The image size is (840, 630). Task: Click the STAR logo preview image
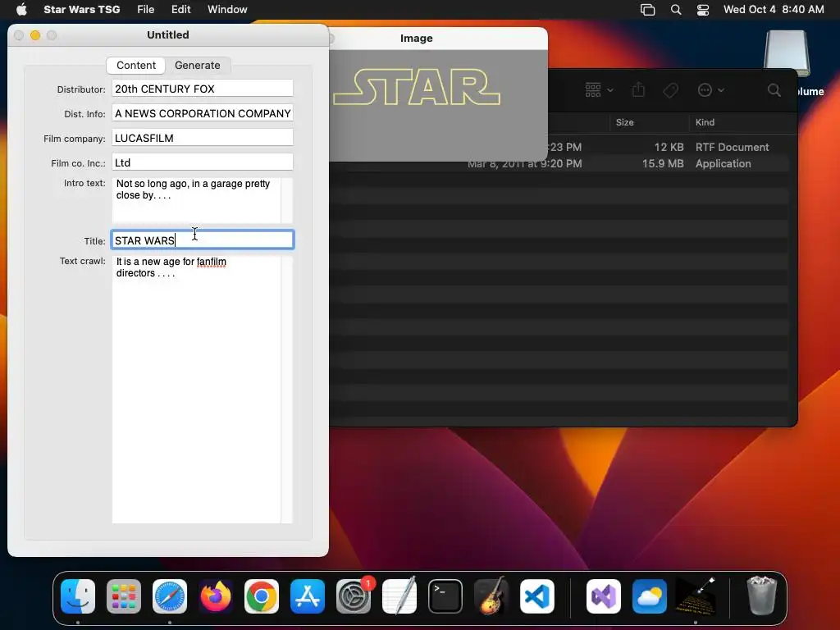417,87
